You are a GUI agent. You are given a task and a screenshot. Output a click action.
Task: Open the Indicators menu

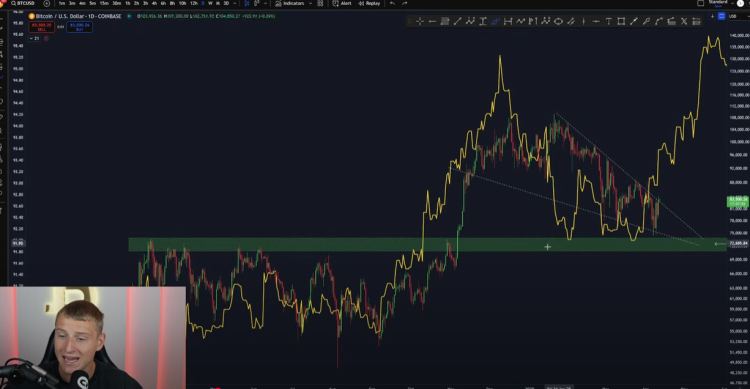290,3
